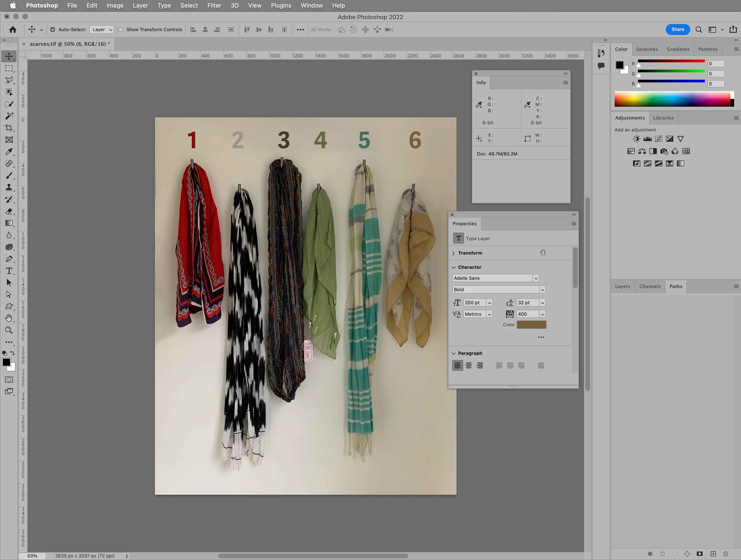Select center text paragraph alignment
The image size is (741, 560).
[x=469, y=365]
